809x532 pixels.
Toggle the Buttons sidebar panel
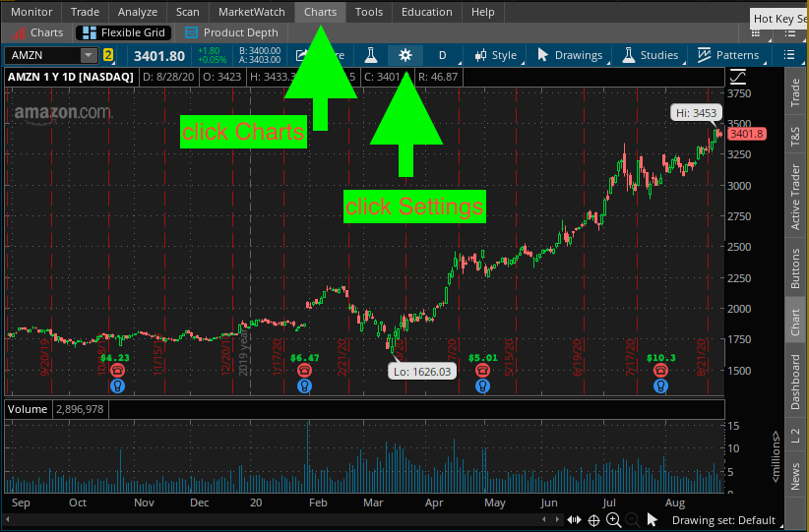pyautogui.click(x=795, y=268)
